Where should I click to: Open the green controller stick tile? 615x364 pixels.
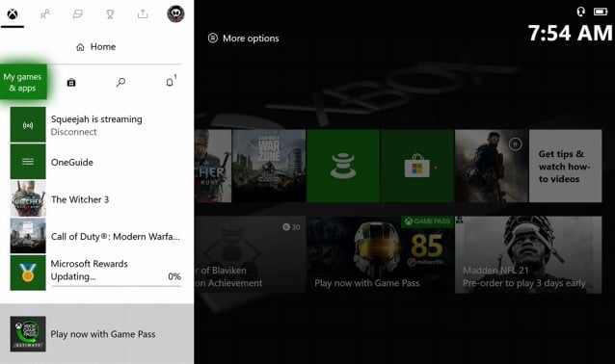343,167
